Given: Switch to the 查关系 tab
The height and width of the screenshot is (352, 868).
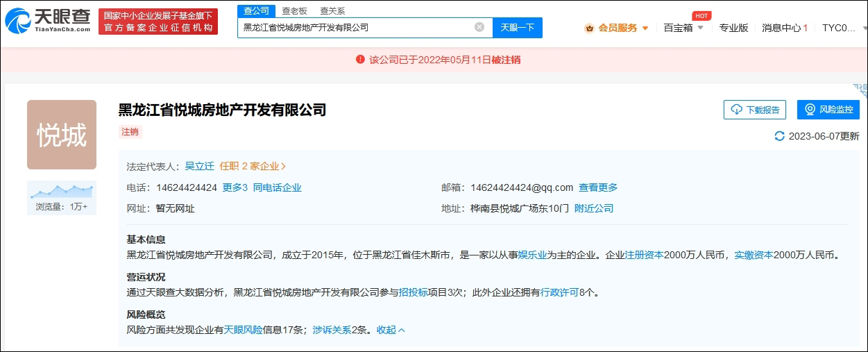Looking at the screenshot, I should 332,11.
